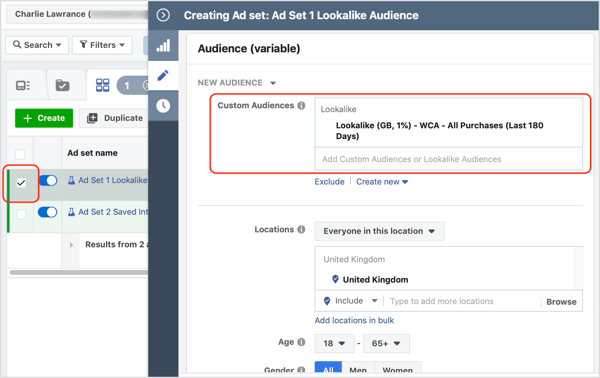Click the Browse locations button

pyautogui.click(x=561, y=302)
